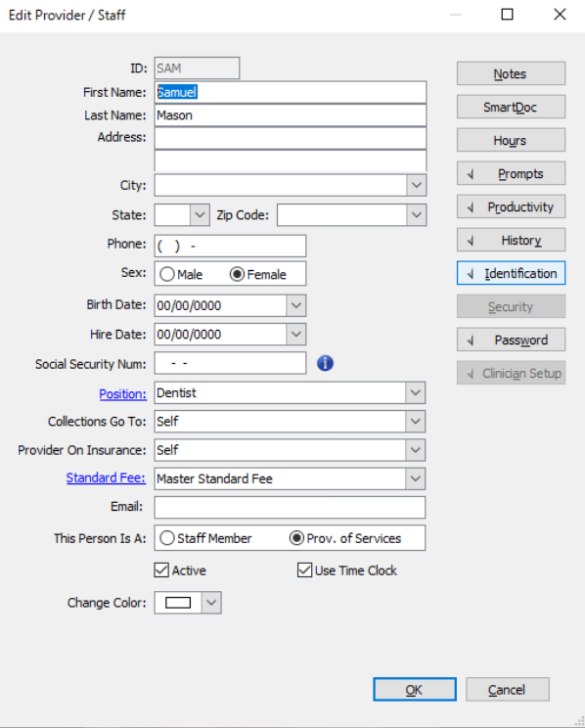Viewport: 585px width, 728px height.
Task: Click the Phone number field
Action: (230, 246)
